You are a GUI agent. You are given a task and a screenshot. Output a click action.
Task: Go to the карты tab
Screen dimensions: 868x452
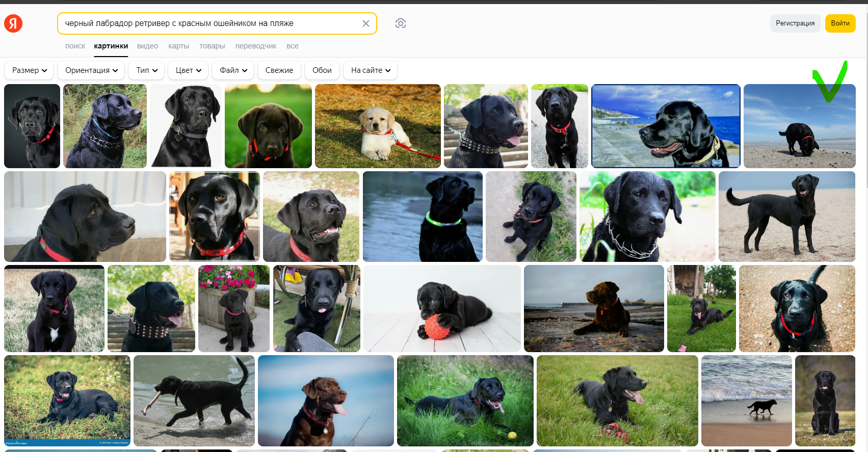tap(178, 46)
